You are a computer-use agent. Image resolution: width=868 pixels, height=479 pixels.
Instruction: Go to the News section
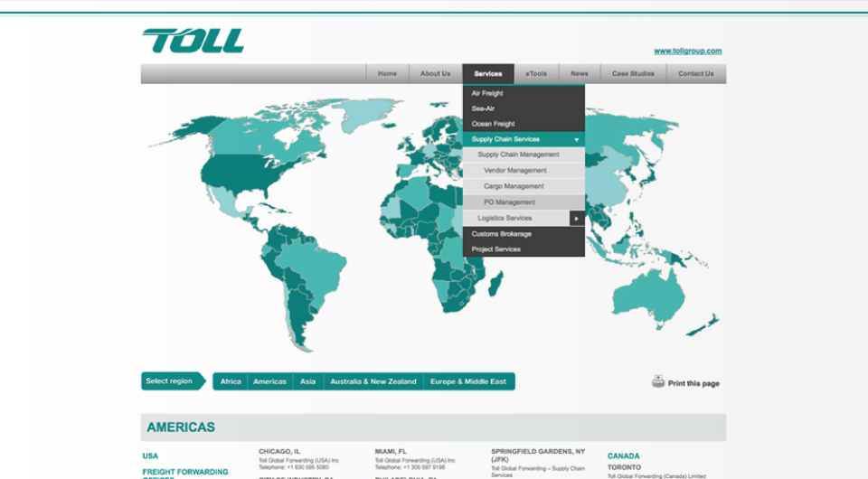click(579, 73)
